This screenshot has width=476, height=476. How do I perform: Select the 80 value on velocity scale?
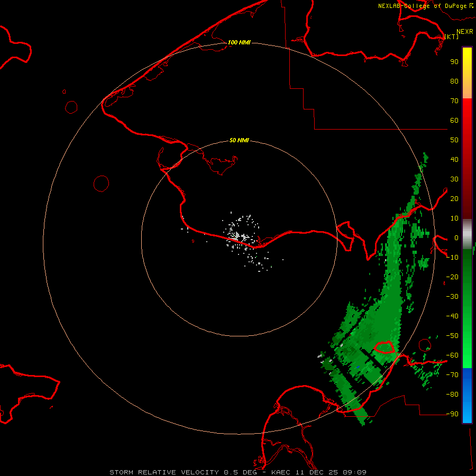454,81
